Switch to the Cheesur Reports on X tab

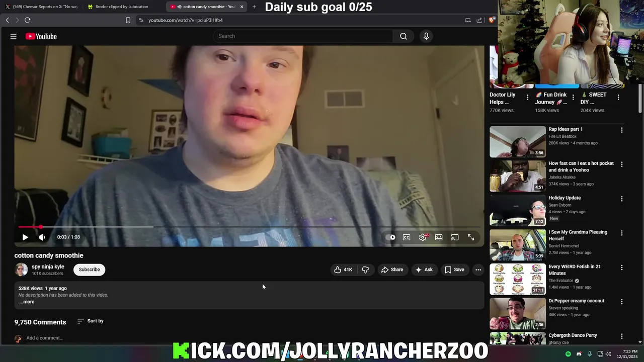[41, 7]
